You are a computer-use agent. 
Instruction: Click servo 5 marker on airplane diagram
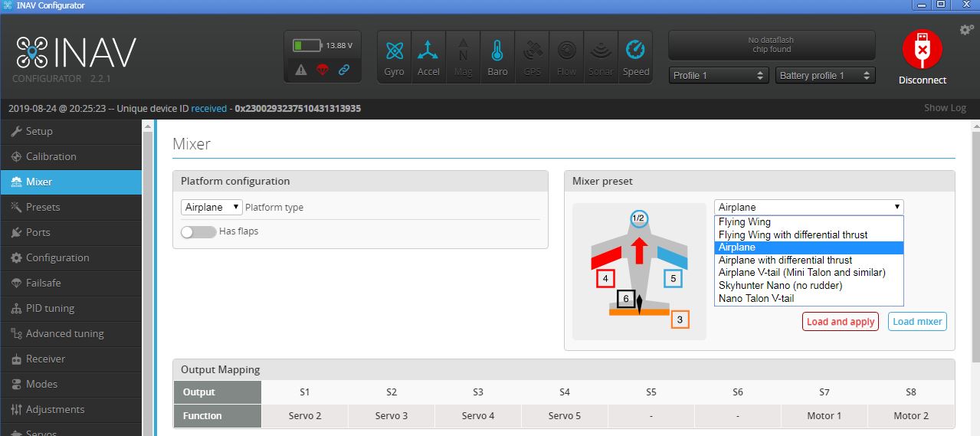point(673,279)
